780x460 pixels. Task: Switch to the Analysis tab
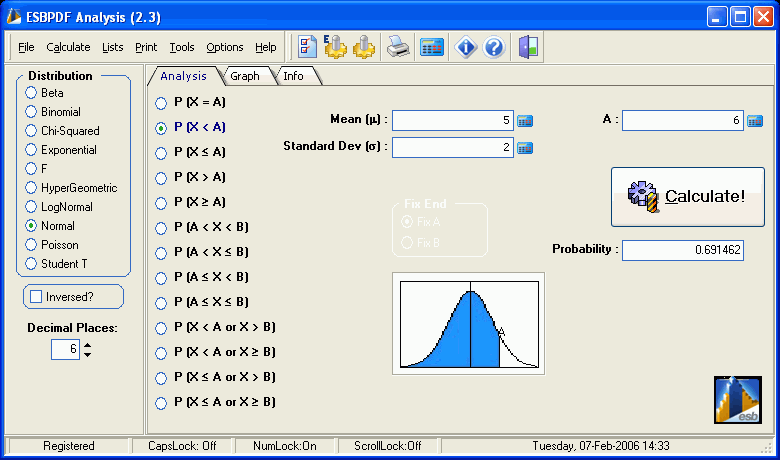pos(184,76)
